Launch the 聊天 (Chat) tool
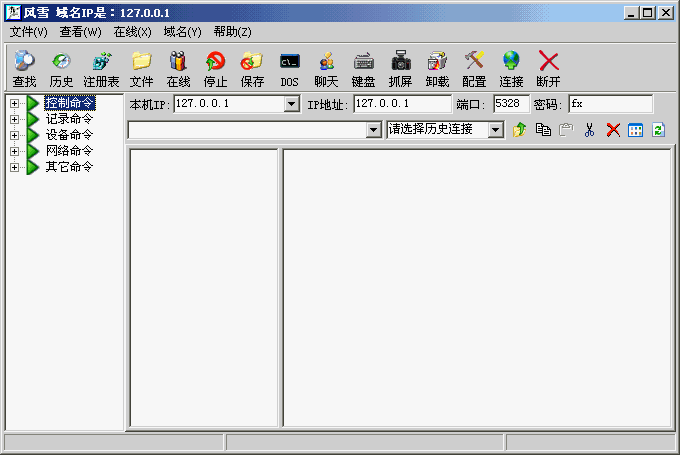This screenshot has width=680, height=455. point(326,68)
